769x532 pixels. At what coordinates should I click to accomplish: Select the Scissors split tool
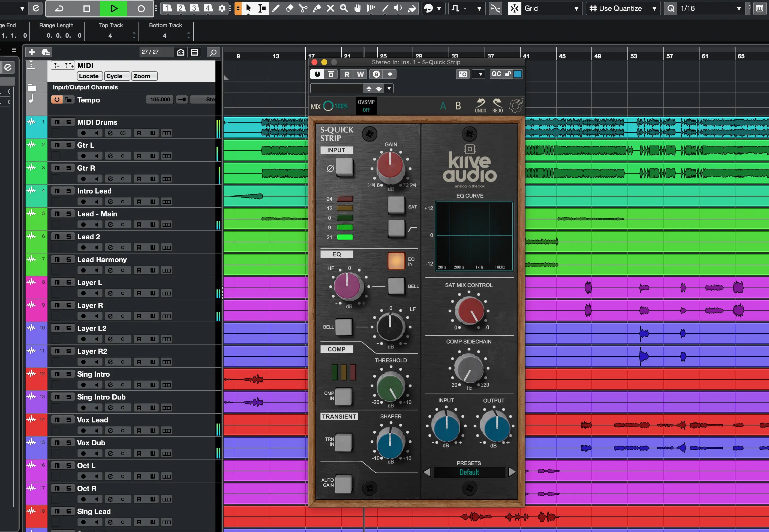pyautogui.click(x=303, y=8)
